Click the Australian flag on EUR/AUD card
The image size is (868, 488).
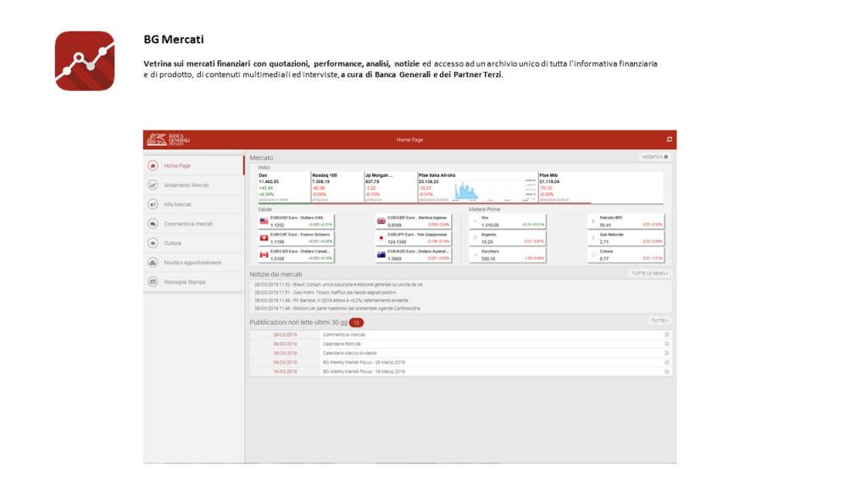click(x=381, y=255)
